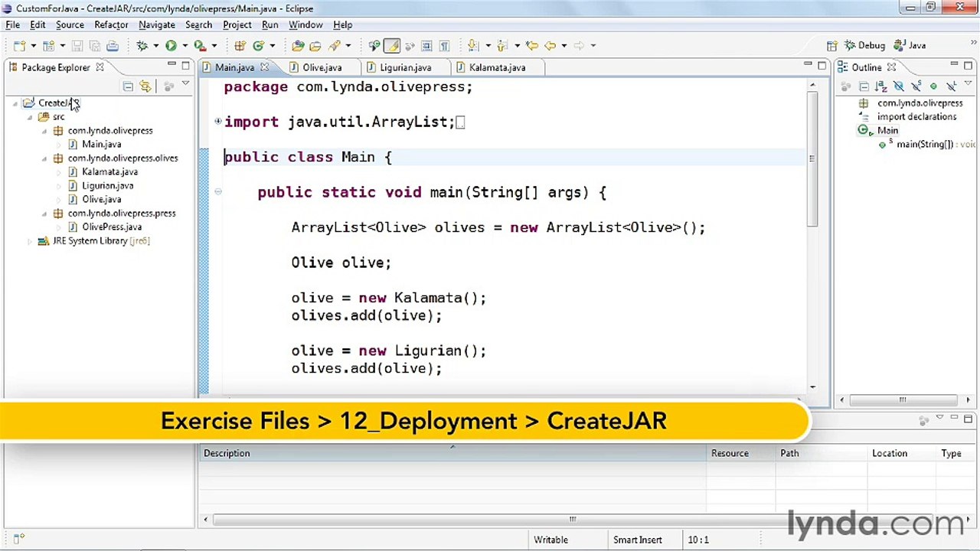980x551 pixels.
Task: Click the New wizard toolbar icon
Action: point(18,46)
